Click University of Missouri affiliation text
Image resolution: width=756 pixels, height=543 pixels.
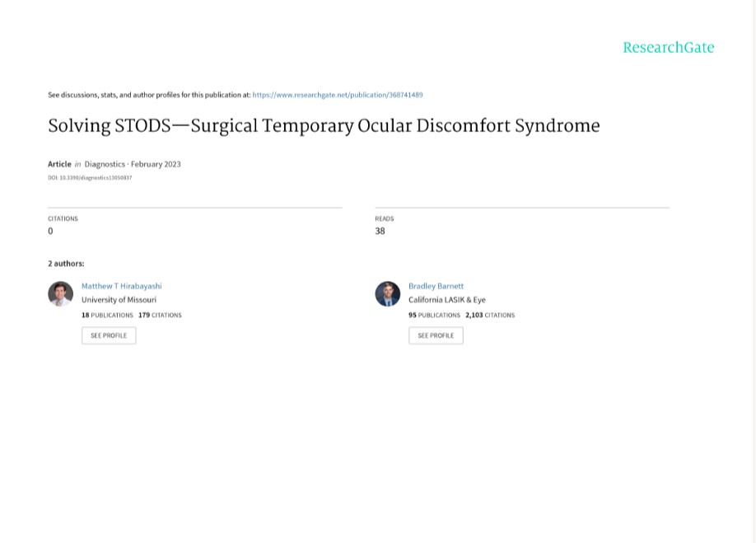pos(118,300)
